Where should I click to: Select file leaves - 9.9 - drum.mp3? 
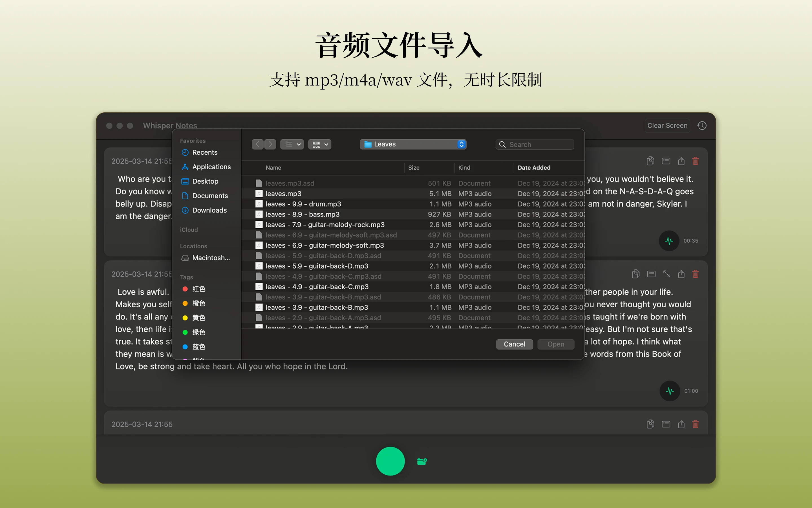413,204
